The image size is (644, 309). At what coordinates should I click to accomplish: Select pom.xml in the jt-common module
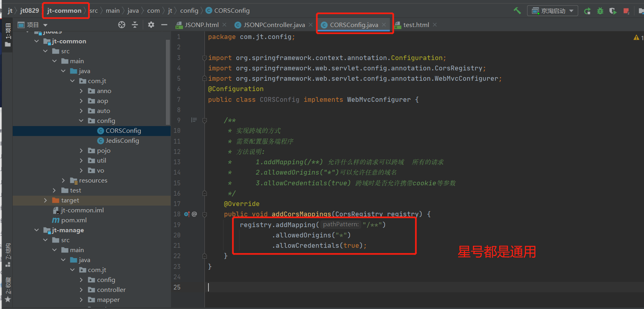70,220
